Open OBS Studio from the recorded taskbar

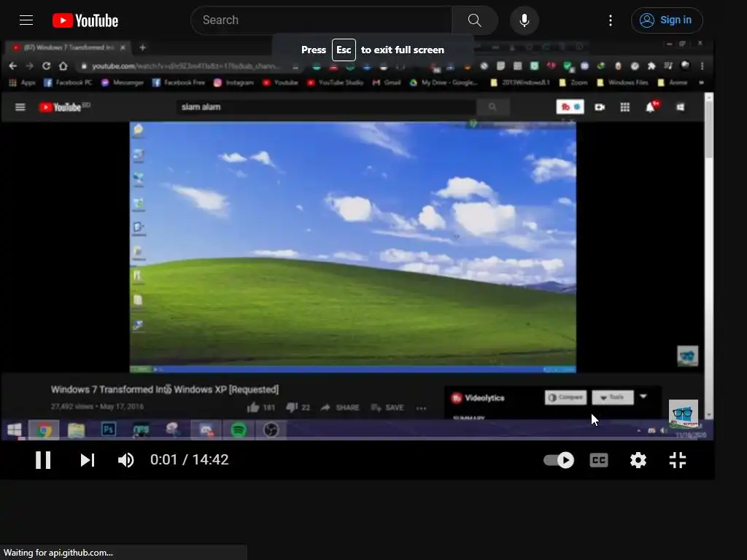click(x=271, y=430)
